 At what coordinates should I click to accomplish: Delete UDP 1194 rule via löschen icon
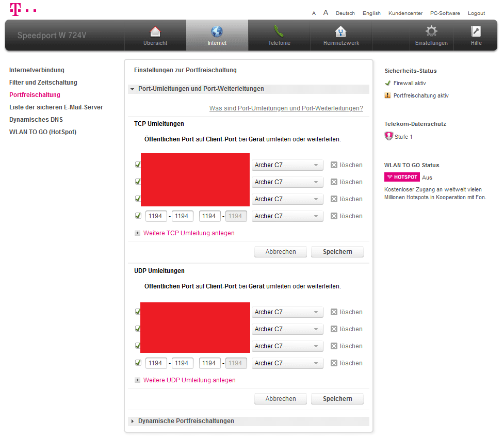[334, 363]
